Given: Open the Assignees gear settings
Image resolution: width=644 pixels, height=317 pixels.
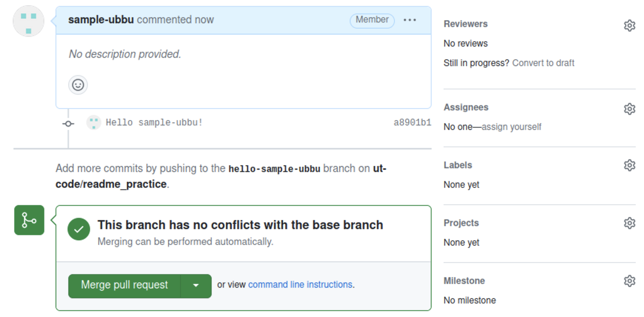Looking at the screenshot, I should [x=629, y=109].
